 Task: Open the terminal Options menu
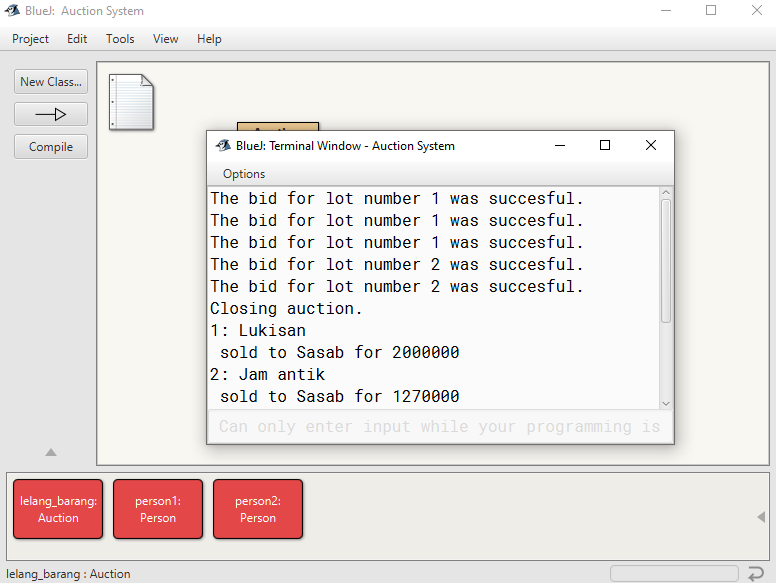tap(244, 174)
